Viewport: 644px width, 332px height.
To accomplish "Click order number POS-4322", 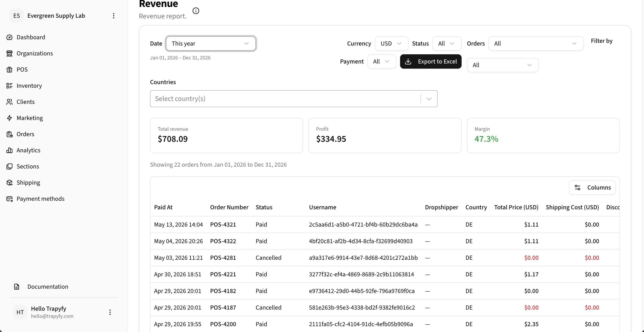I will (x=223, y=241).
